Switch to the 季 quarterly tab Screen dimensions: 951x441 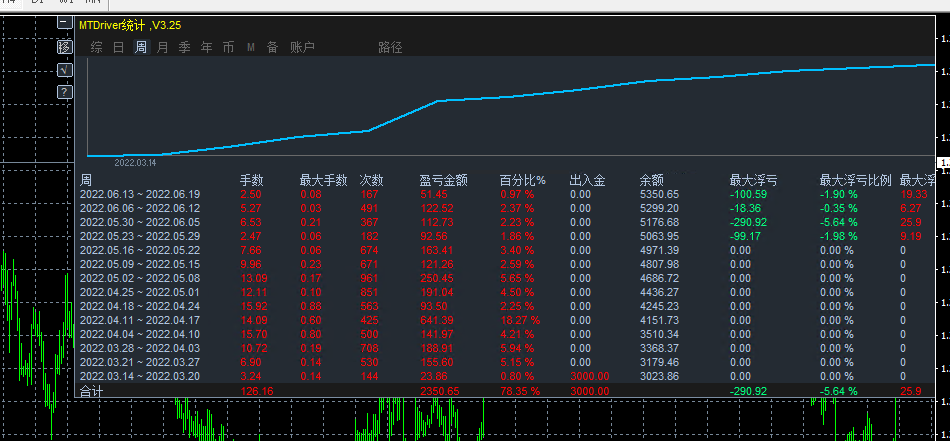pos(184,47)
